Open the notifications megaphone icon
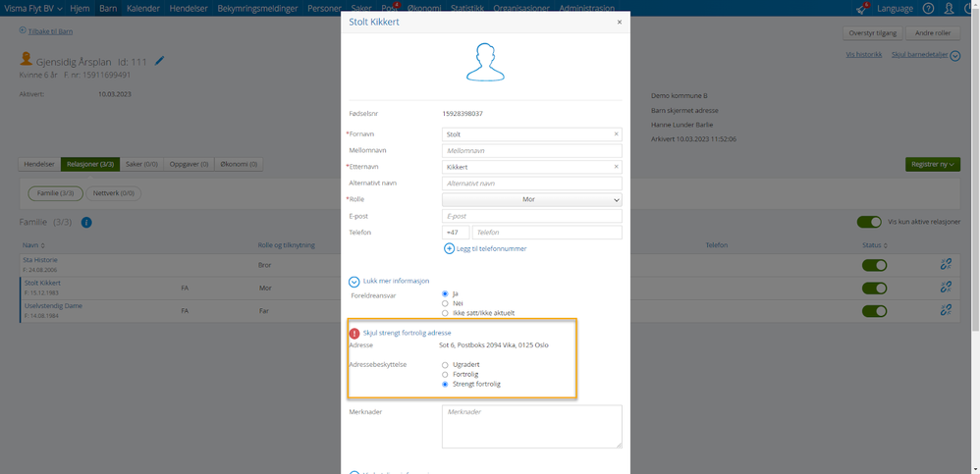The height and width of the screenshot is (474, 980). 862,8
